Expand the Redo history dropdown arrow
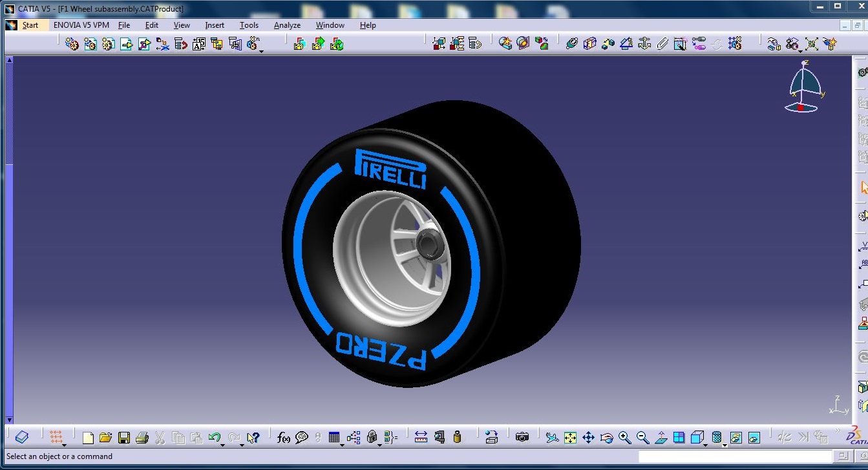The width and height of the screenshot is (868, 470). tap(242, 445)
